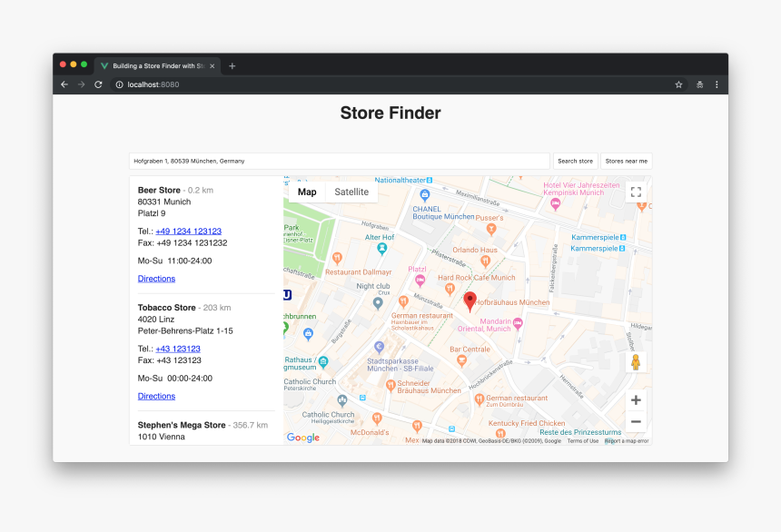Click the Restaurant Dallmayr pin
The image size is (781, 532).
click(337, 258)
